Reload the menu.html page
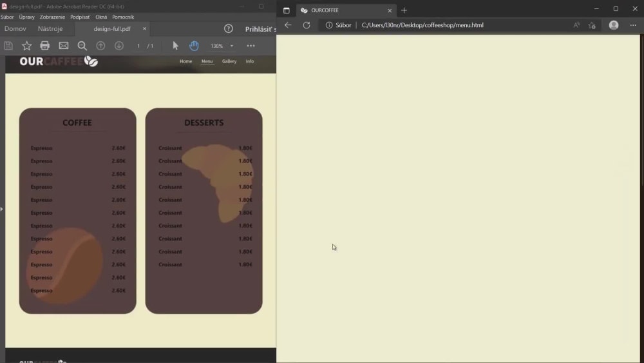This screenshot has width=644, height=363. click(307, 25)
